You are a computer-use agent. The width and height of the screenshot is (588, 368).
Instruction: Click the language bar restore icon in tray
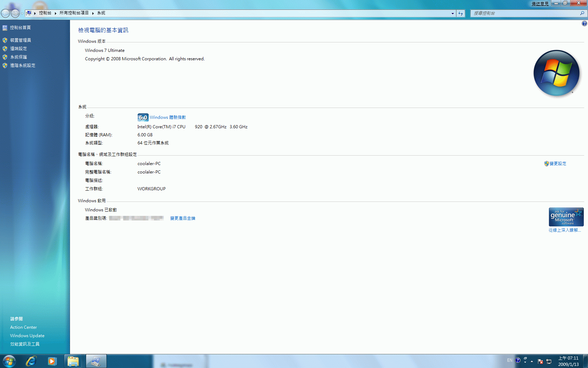[525, 358]
